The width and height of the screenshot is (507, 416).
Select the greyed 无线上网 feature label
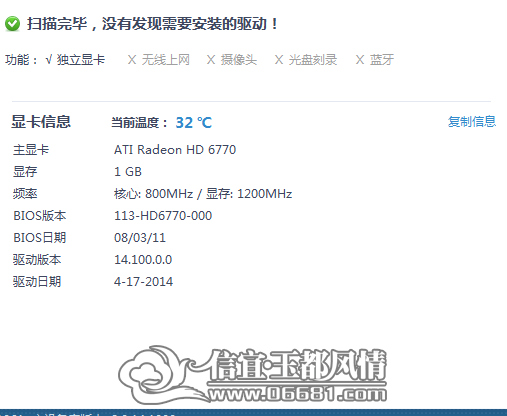pos(166,60)
